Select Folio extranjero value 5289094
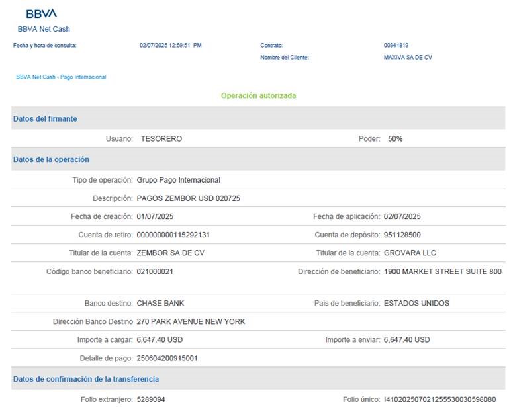 click(x=151, y=399)
